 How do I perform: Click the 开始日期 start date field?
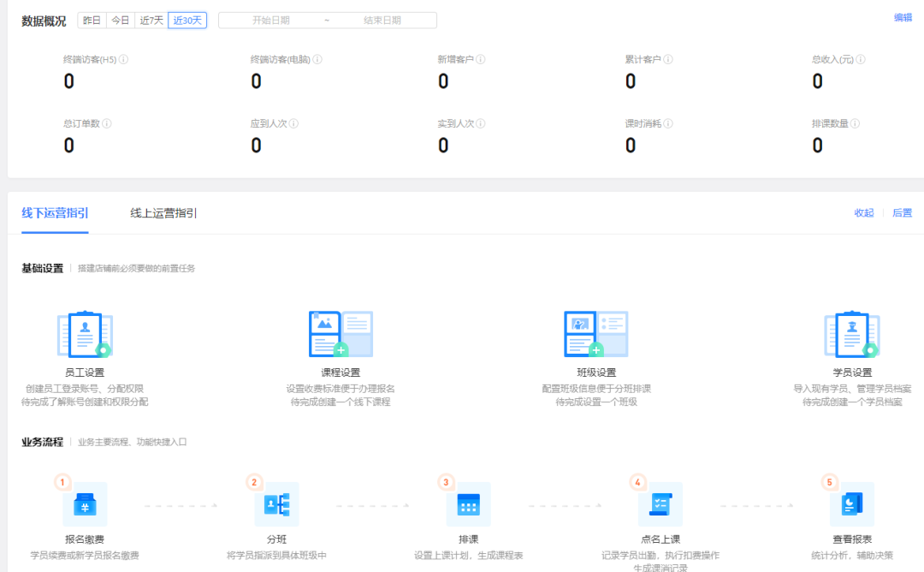point(270,21)
